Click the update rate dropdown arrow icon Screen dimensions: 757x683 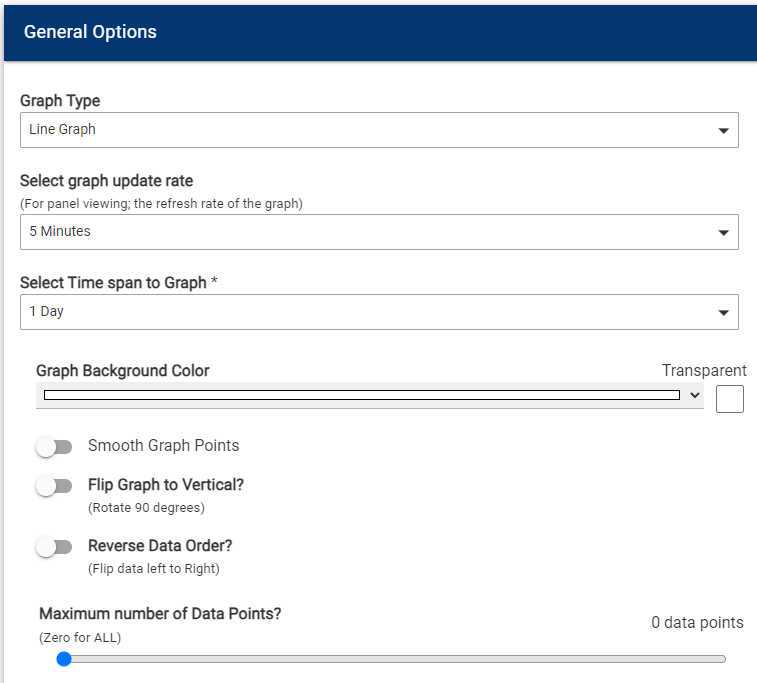point(723,233)
